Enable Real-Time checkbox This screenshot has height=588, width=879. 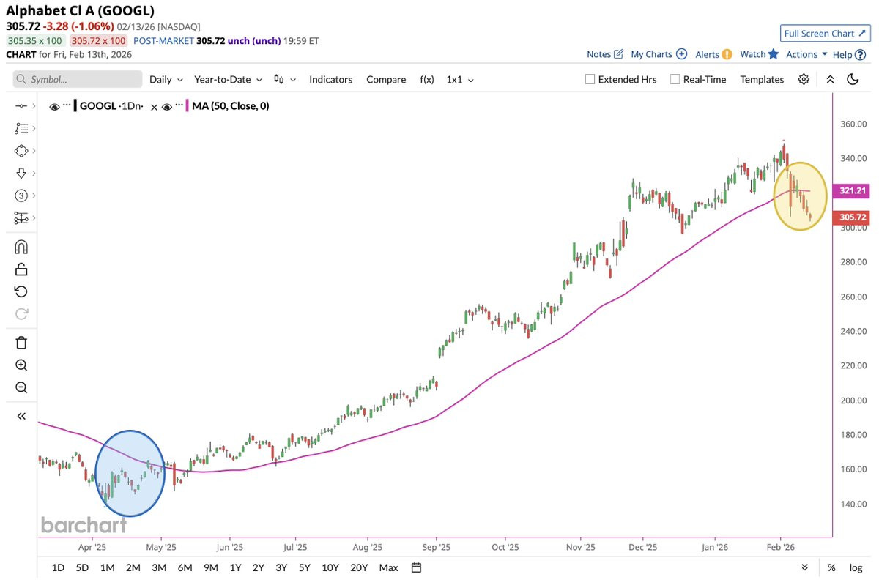click(675, 79)
